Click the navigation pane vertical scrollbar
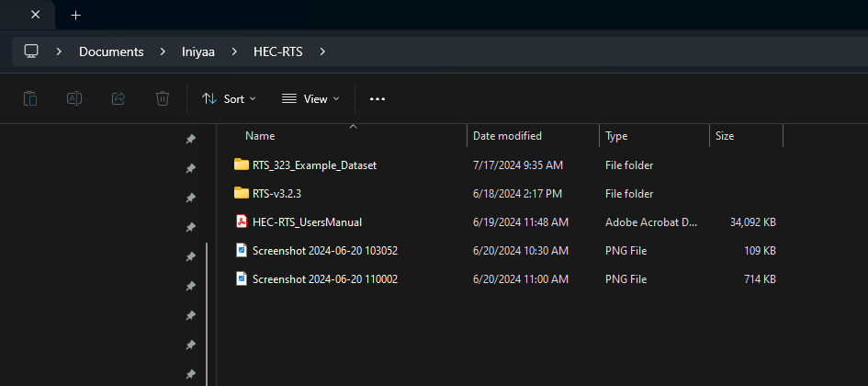Viewport: 868px width, 386px height. (207, 313)
